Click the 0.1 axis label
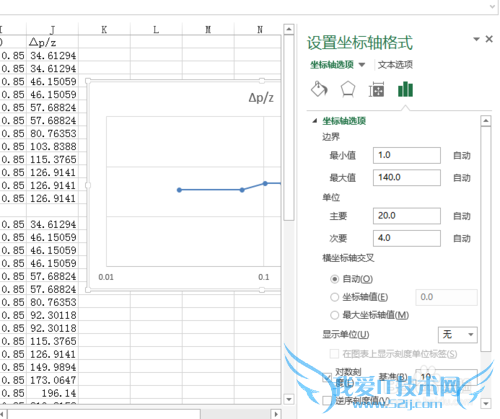This screenshot has width=500, height=419. point(263,277)
